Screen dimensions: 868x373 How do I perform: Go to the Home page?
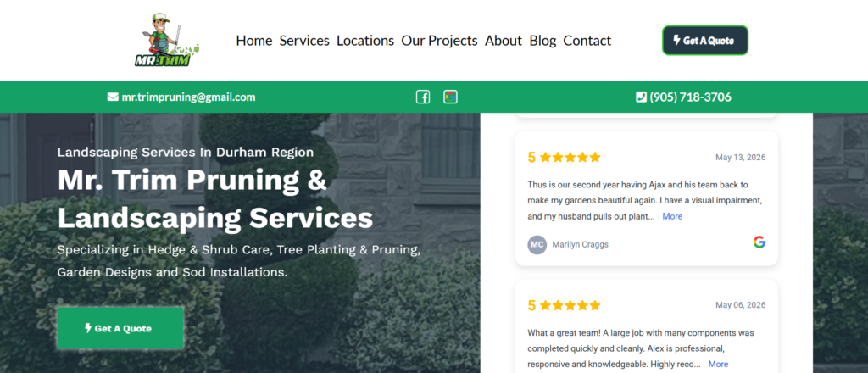tap(254, 41)
